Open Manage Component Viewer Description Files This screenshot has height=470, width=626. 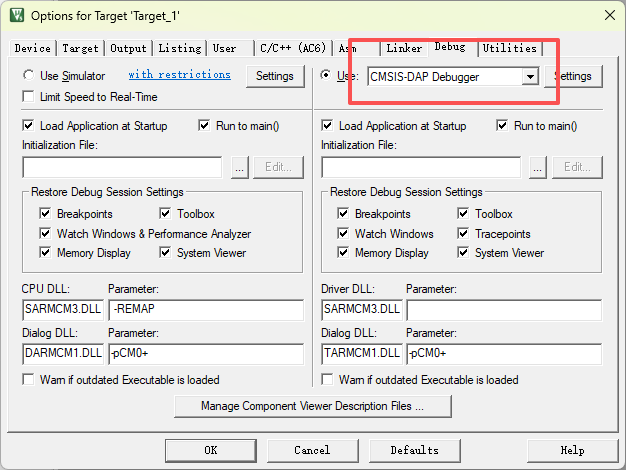coord(312,406)
